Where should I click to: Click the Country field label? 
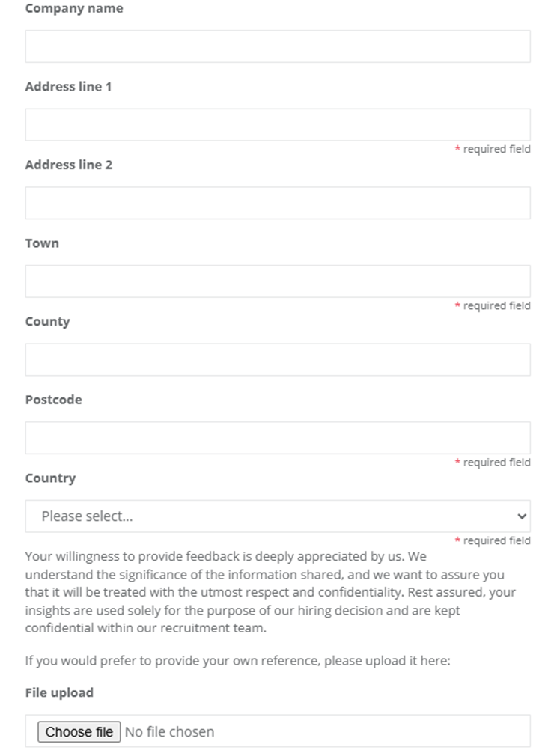point(50,478)
